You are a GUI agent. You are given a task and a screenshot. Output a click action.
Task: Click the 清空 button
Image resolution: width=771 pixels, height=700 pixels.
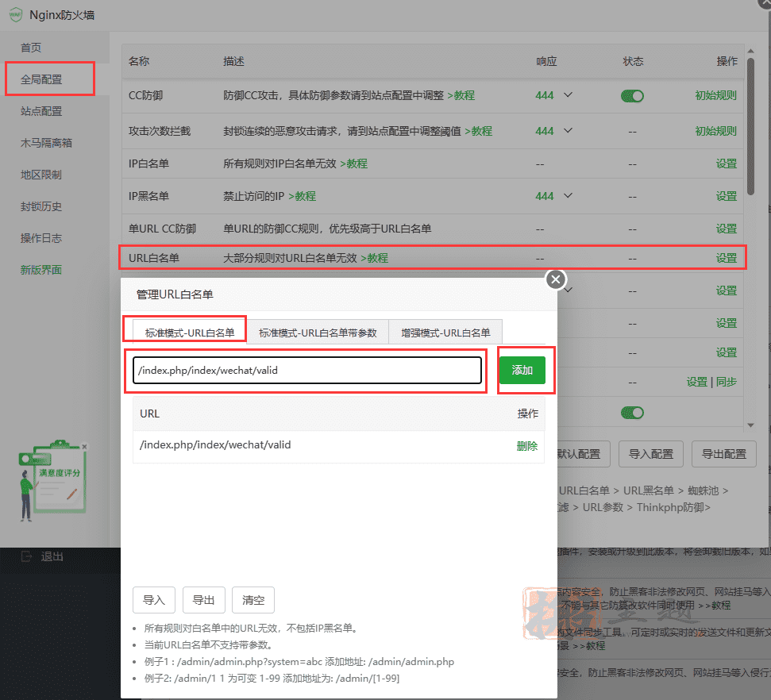(x=253, y=600)
